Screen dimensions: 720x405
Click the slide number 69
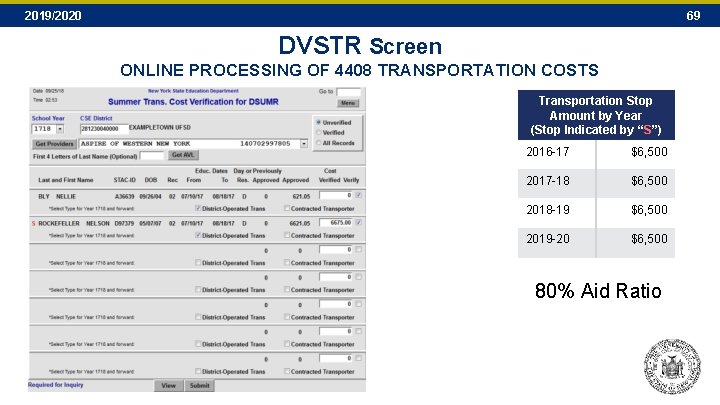coord(693,16)
